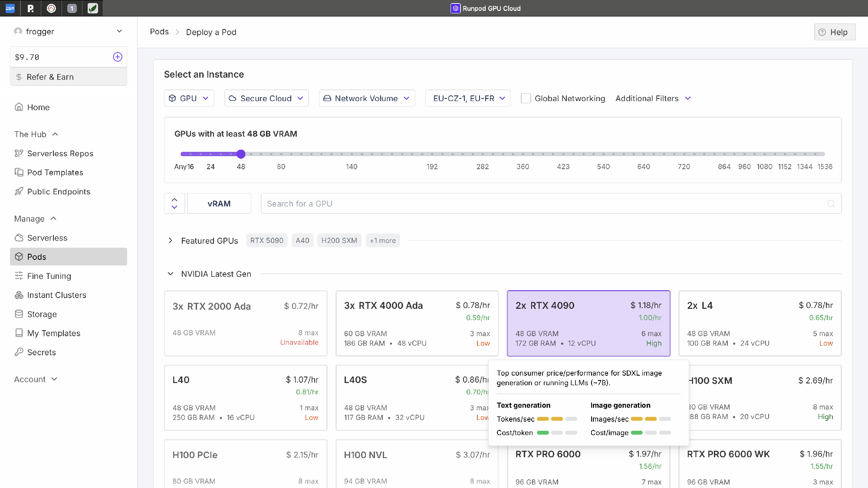This screenshot has width=868, height=488.
Task: Go to Fine Tuning page
Action: tap(49, 276)
